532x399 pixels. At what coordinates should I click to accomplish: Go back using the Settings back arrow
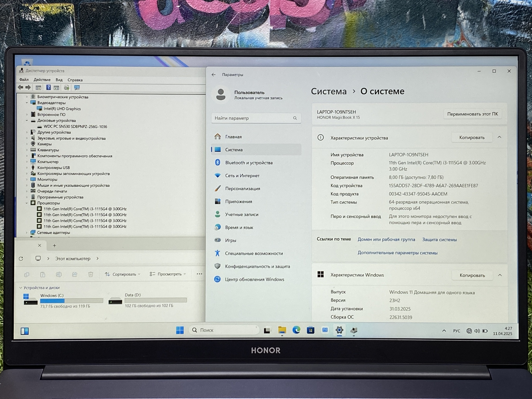214,75
